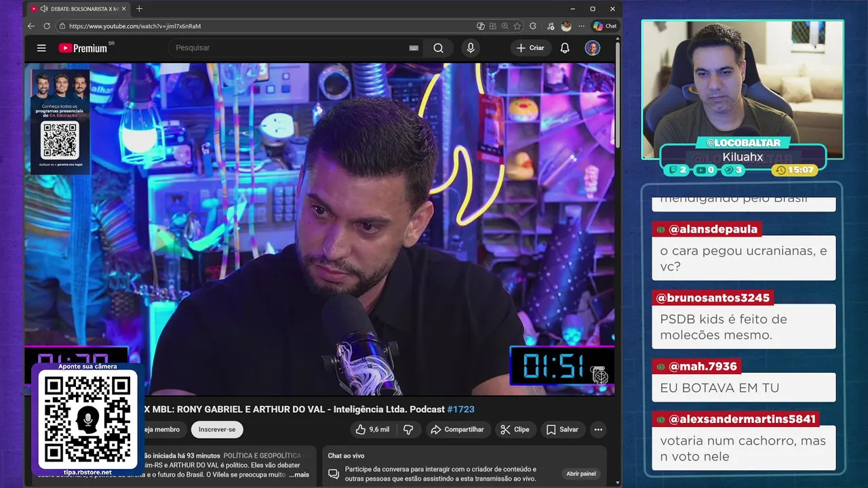The image size is (868, 488).
Task: Subscribe with Inscrever-se button
Action: pos(217,430)
